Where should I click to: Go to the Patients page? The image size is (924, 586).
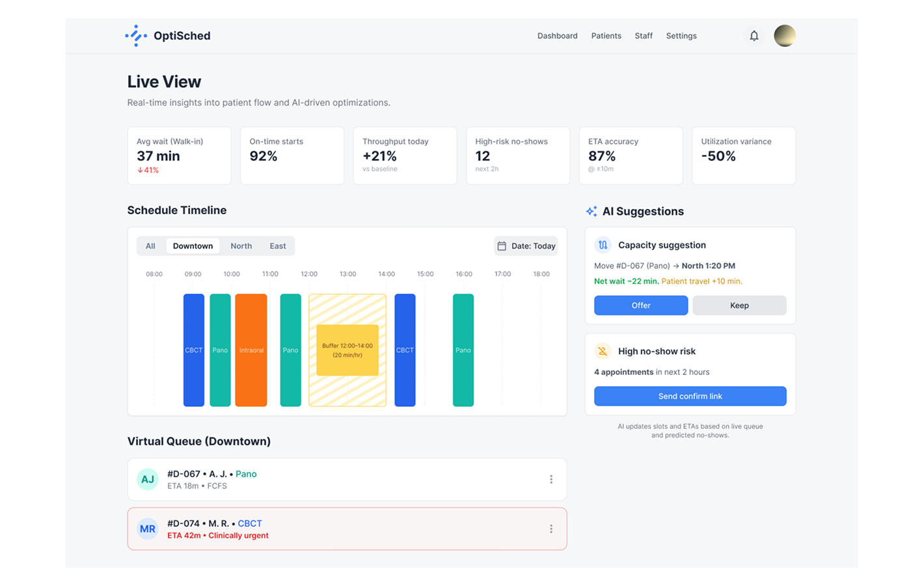pos(606,36)
